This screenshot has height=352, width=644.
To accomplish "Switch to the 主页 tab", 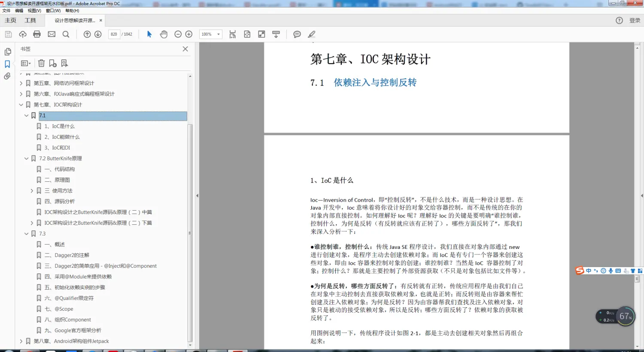I will coord(10,21).
